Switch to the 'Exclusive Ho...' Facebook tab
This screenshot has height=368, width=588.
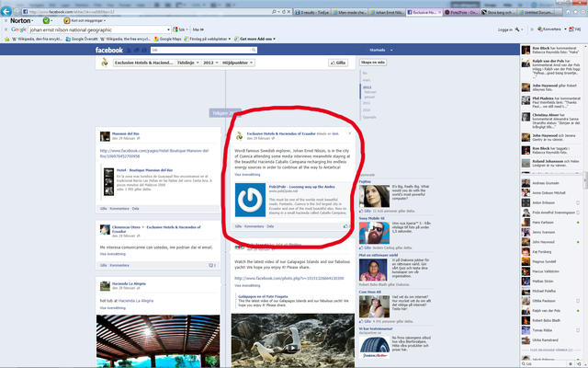[x=424, y=12]
